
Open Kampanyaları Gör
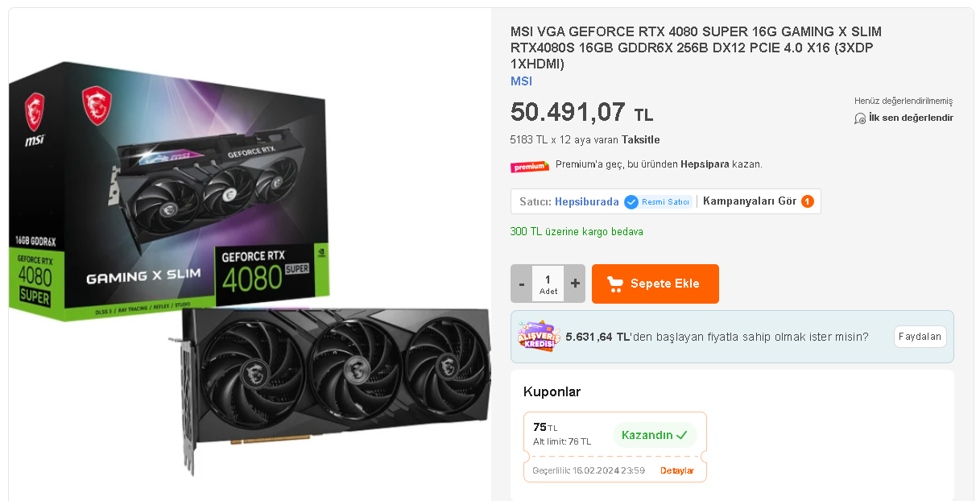(x=750, y=201)
